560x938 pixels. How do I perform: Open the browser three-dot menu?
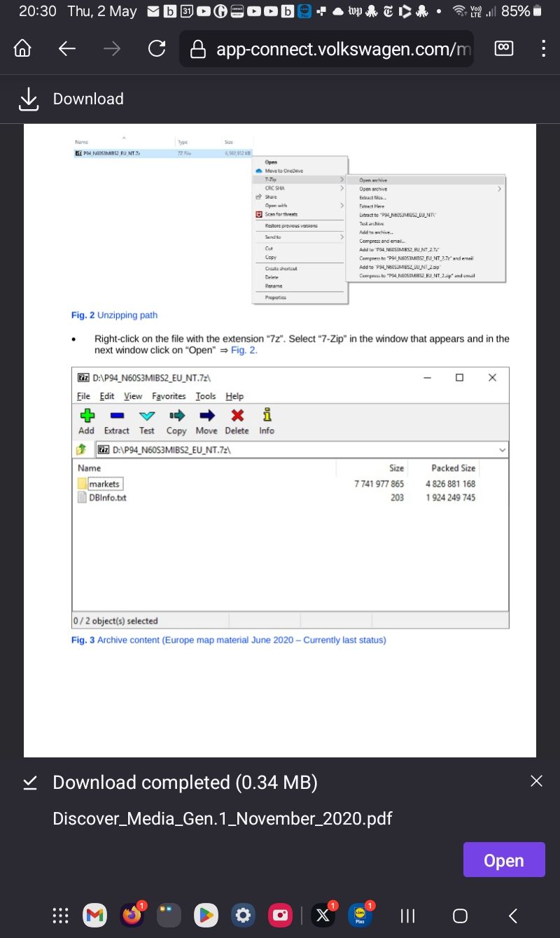pos(543,48)
